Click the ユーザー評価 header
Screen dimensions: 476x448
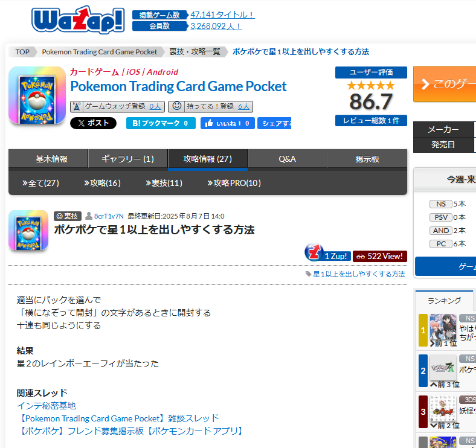pos(371,72)
